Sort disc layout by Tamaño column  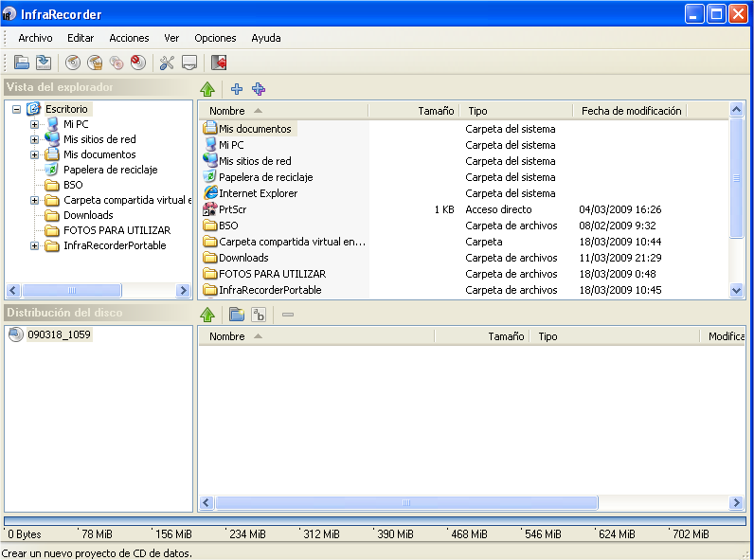(482, 336)
